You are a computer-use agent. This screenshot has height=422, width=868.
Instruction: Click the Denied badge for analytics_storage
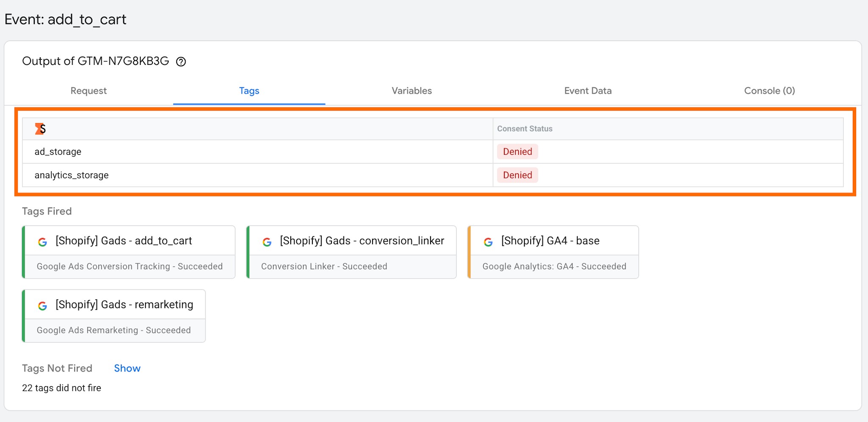(517, 175)
